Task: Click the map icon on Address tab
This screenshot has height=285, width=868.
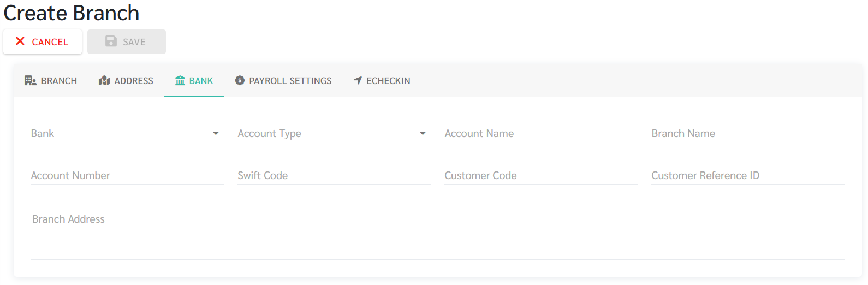Action: pyautogui.click(x=104, y=81)
